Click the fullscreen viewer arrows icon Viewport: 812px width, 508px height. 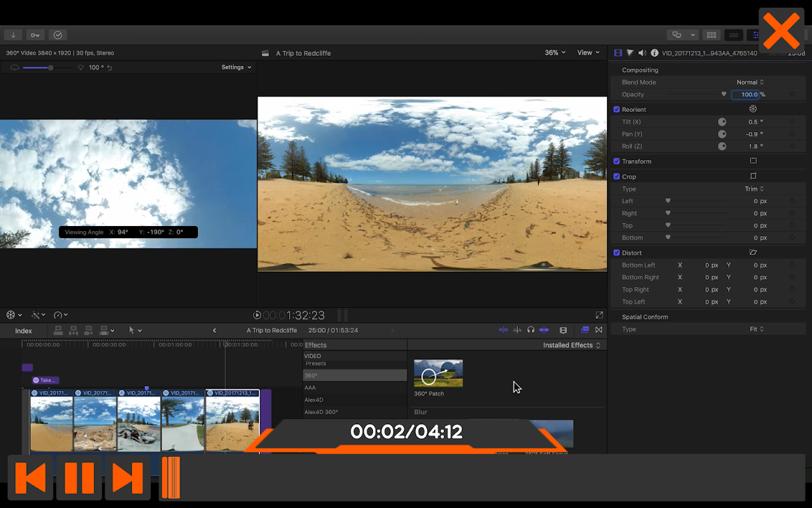599,315
